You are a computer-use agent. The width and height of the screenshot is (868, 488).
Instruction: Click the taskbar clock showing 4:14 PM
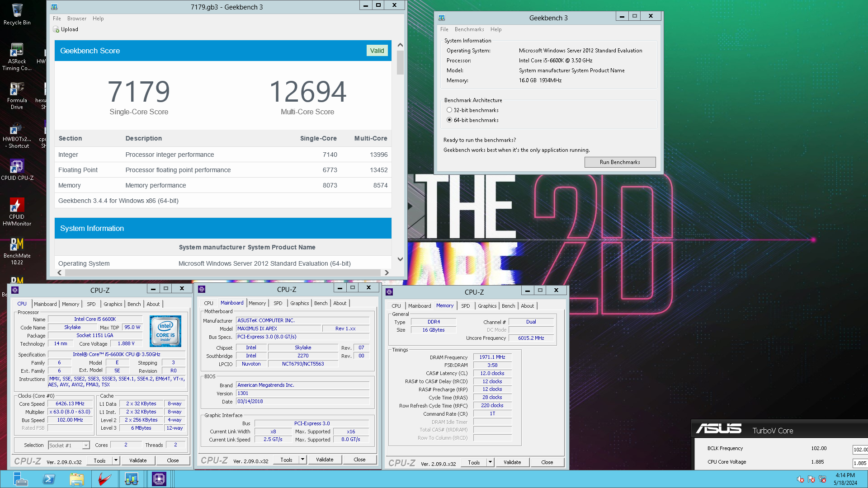point(845,479)
